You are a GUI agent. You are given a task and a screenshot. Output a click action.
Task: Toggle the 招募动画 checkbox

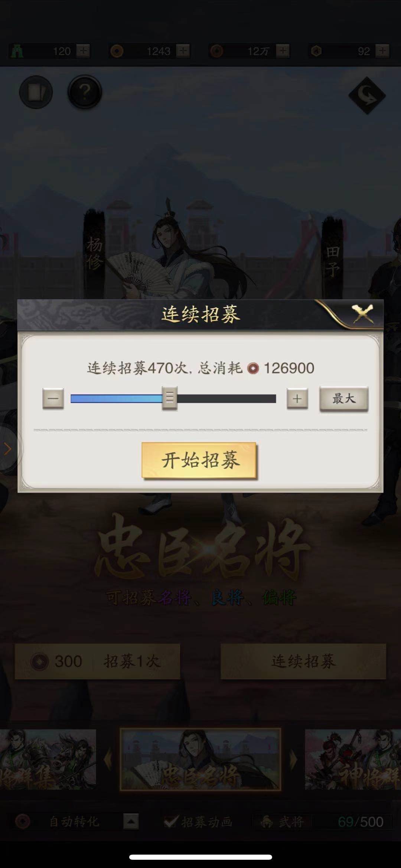pos(171,822)
